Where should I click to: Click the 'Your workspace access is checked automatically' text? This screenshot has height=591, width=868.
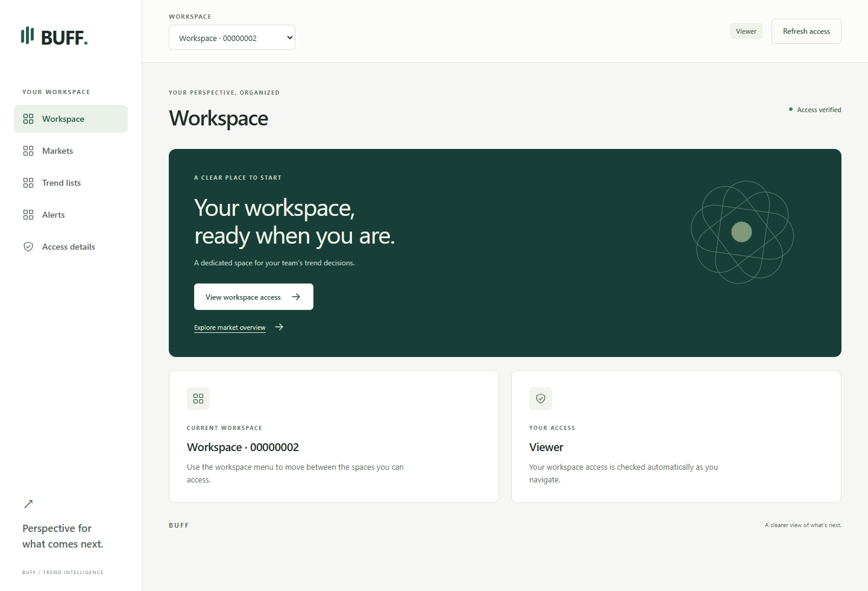pos(623,473)
